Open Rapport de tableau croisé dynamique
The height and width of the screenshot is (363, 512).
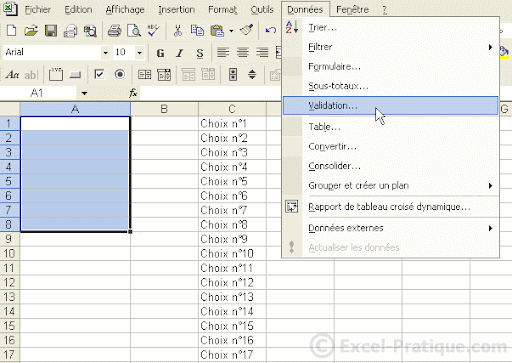pyautogui.click(x=390, y=207)
